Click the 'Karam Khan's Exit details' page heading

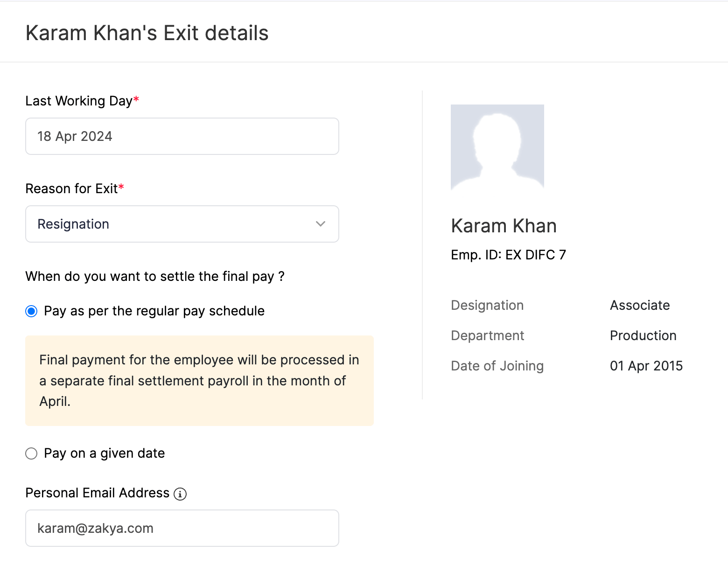pyautogui.click(x=147, y=33)
